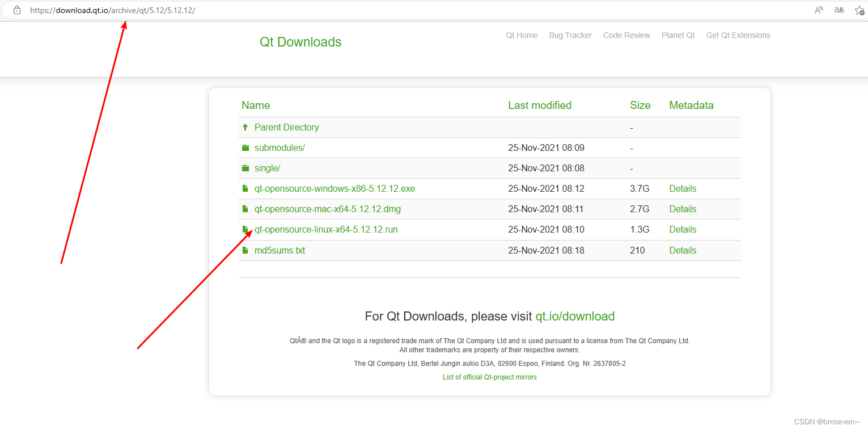Open List of official Qt-project mirrors

pyautogui.click(x=490, y=377)
